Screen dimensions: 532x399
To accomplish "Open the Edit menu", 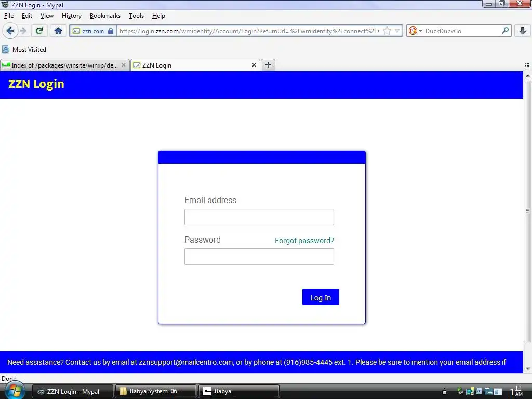I will click(27, 16).
